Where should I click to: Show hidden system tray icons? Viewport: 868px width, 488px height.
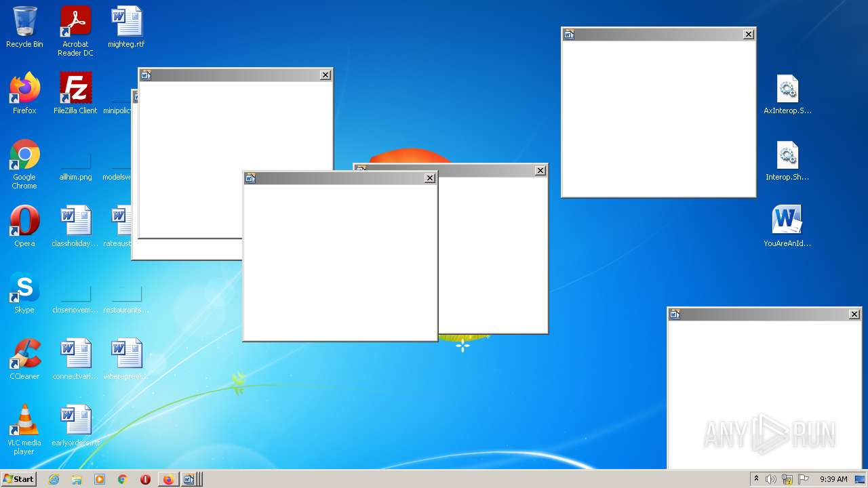(756, 479)
